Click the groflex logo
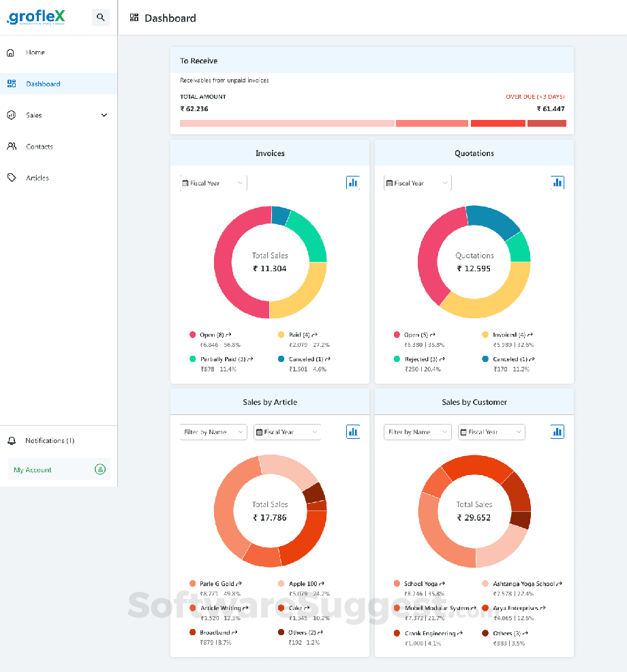The width and height of the screenshot is (627, 672). tap(35, 16)
